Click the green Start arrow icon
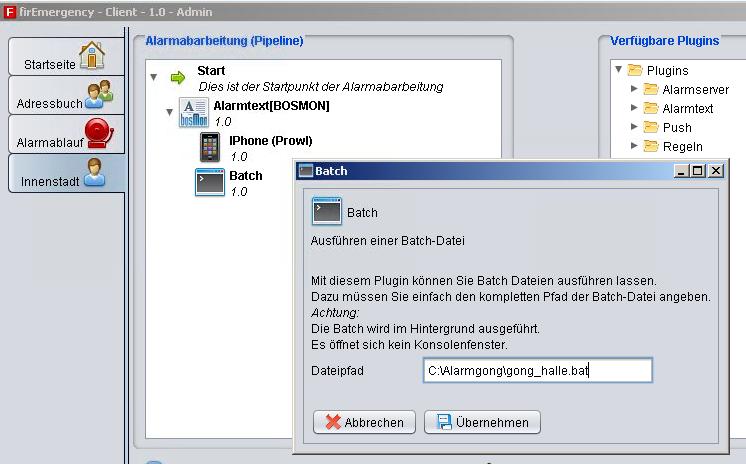 178,78
